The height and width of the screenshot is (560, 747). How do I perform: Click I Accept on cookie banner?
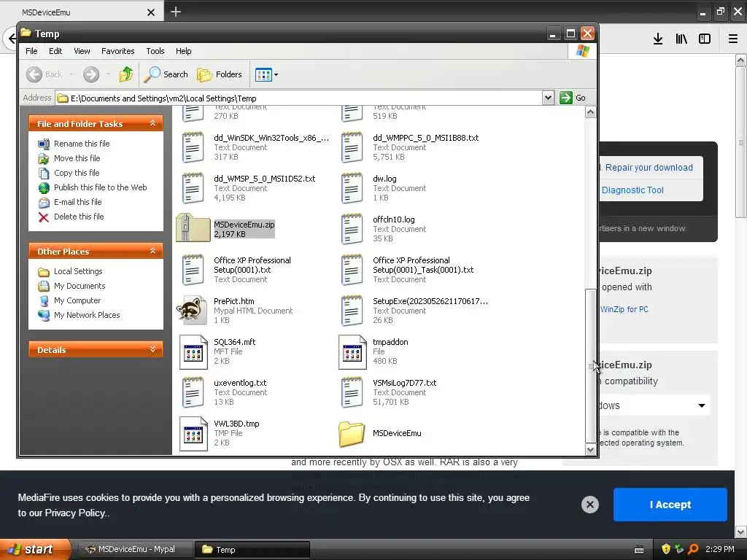point(670,505)
